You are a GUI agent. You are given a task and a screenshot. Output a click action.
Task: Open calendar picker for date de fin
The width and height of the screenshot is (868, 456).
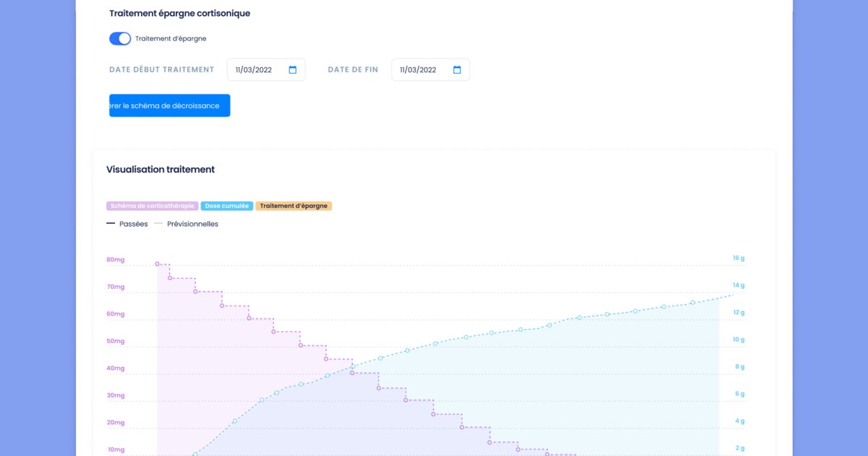pos(457,69)
